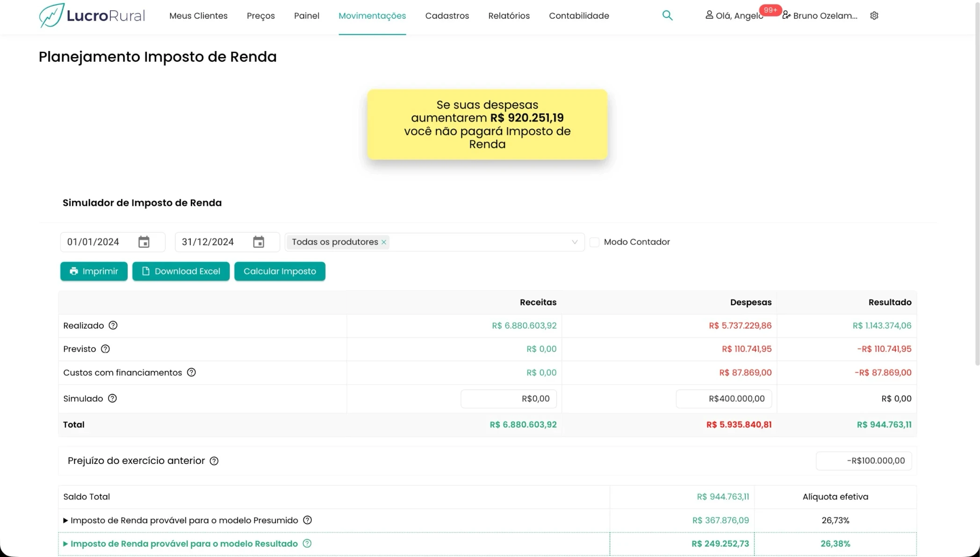Click help icon beside Simulado

click(112, 398)
